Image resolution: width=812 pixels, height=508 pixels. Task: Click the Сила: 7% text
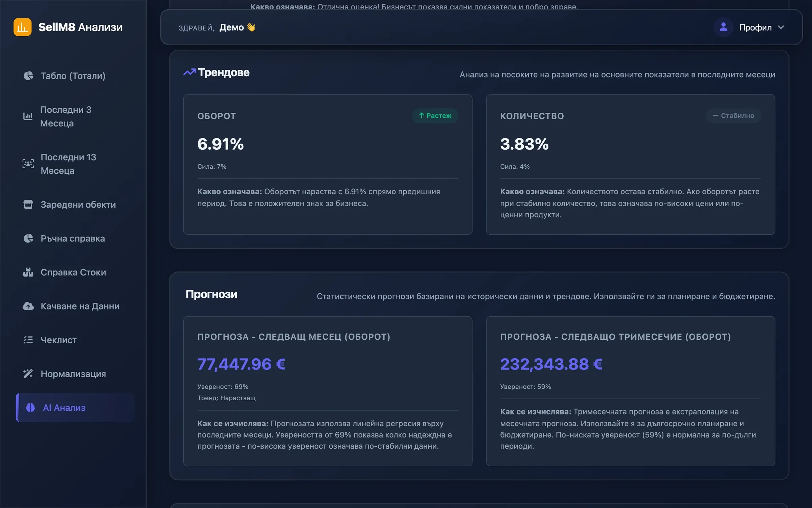[212, 166]
